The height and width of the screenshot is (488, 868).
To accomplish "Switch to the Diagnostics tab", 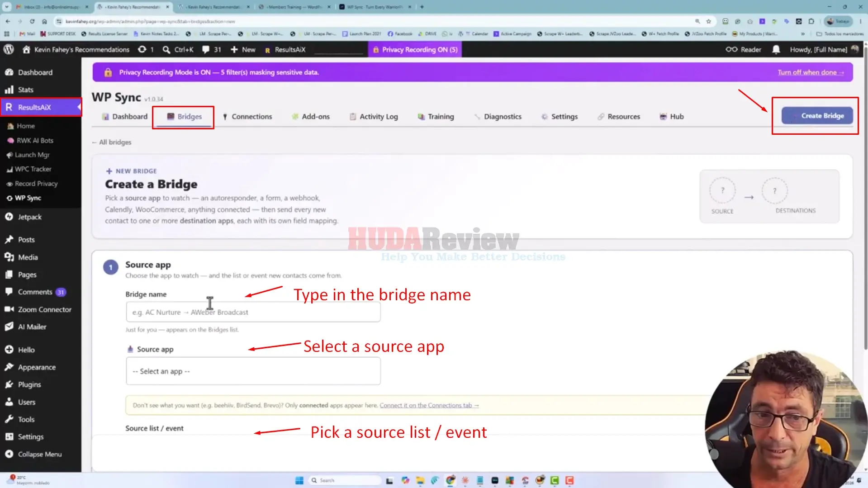I will [x=498, y=117].
